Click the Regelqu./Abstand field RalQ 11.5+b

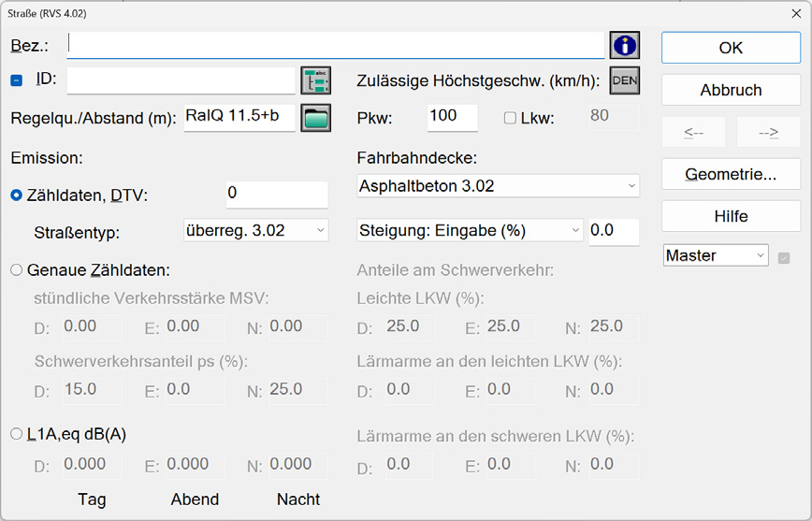click(239, 118)
